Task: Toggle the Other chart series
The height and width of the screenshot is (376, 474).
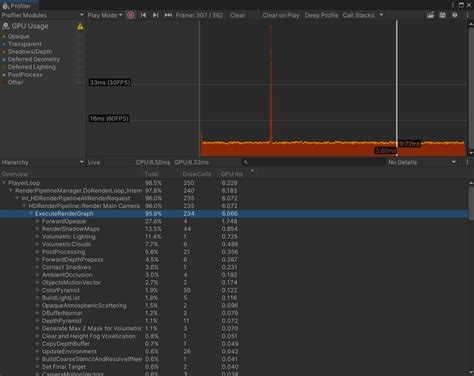Action: coord(13,82)
